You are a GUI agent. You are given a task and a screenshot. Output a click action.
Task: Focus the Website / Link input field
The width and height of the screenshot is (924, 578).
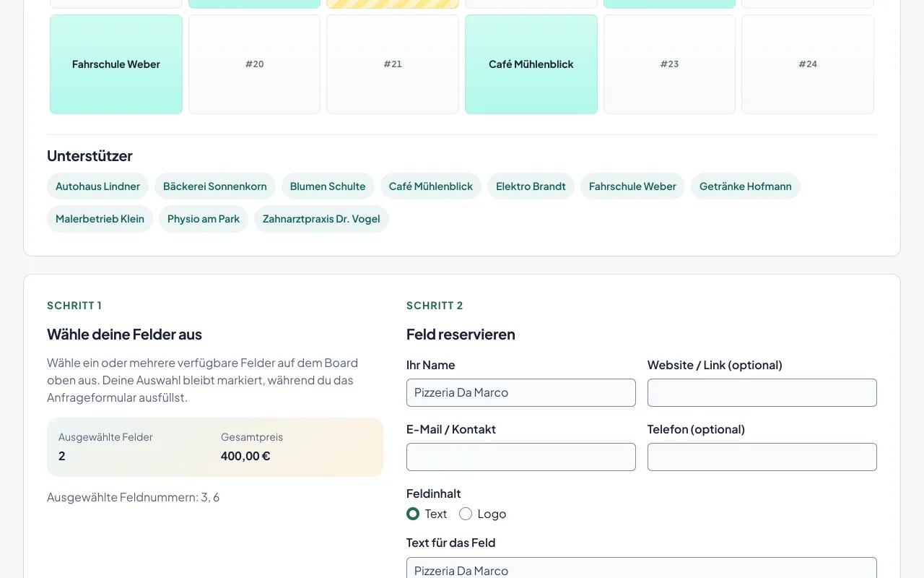click(762, 392)
